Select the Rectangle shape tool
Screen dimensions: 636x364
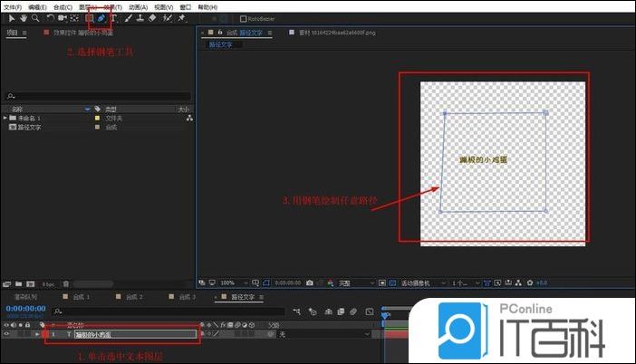pos(89,17)
